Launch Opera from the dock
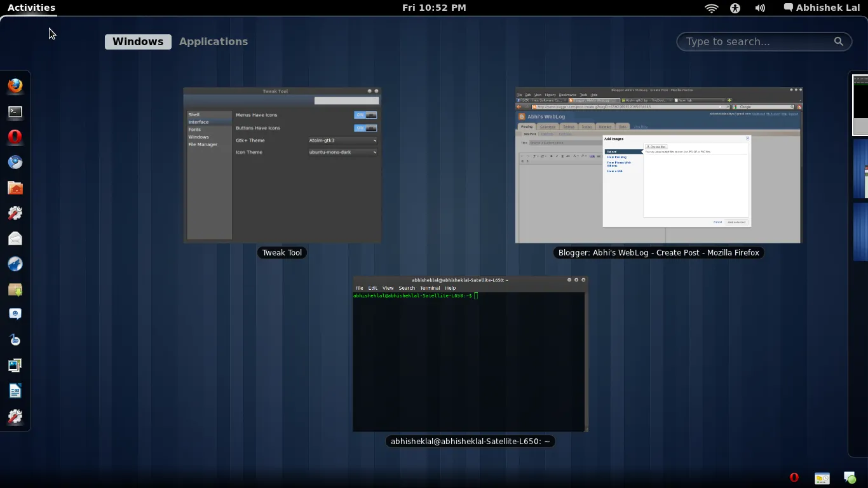This screenshot has height=488, width=868. pos(15,137)
